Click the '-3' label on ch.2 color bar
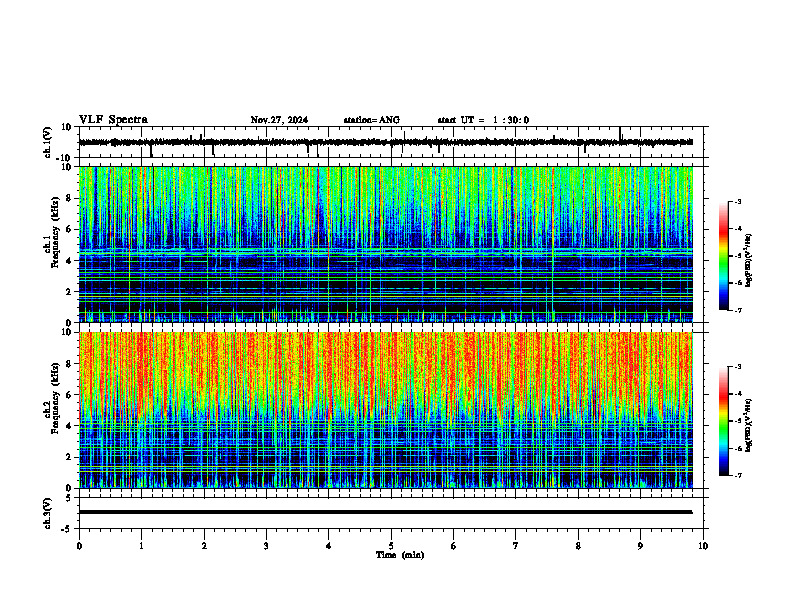 (738, 367)
